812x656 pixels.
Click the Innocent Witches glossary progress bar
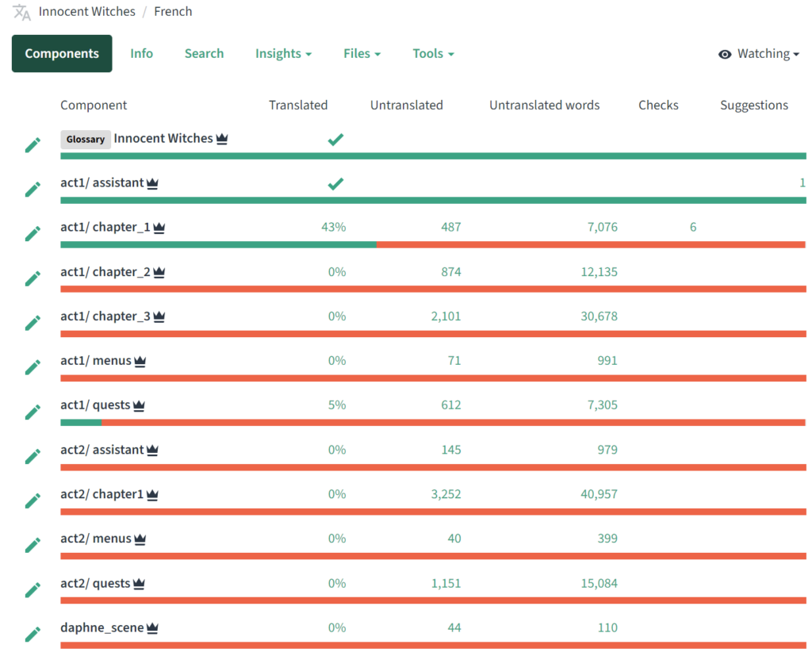[433, 156]
